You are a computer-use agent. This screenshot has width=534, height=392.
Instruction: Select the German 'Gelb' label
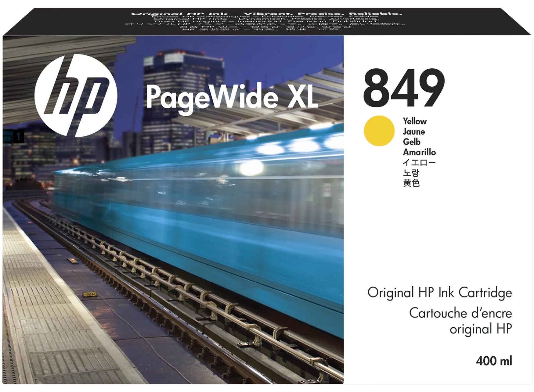coord(411,142)
